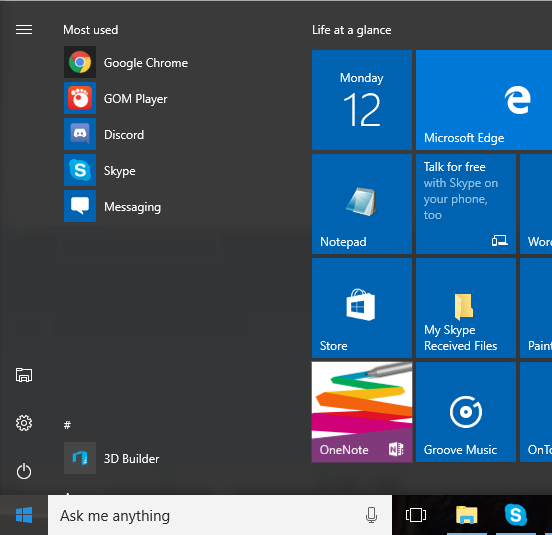The width and height of the screenshot is (552, 535).
Task: Open the OneNote tile
Action: (362, 412)
